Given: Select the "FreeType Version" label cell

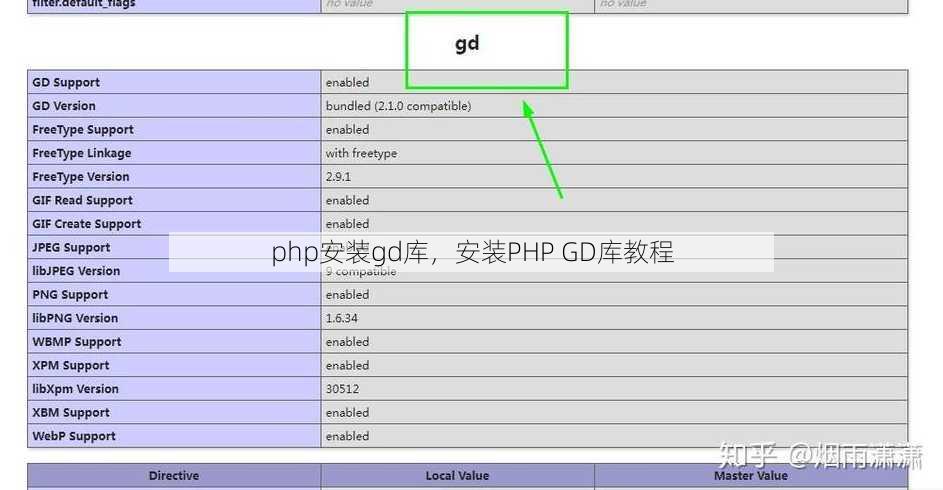Looking at the screenshot, I should click(174, 177).
